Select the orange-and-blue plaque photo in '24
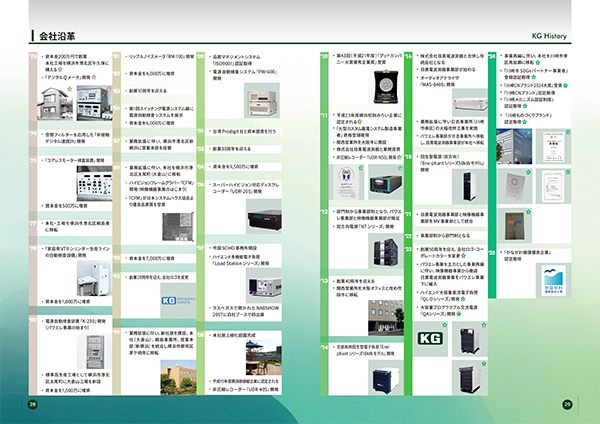The height and width of the screenshot is (424, 600). pyautogui.click(x=514, y=226)
